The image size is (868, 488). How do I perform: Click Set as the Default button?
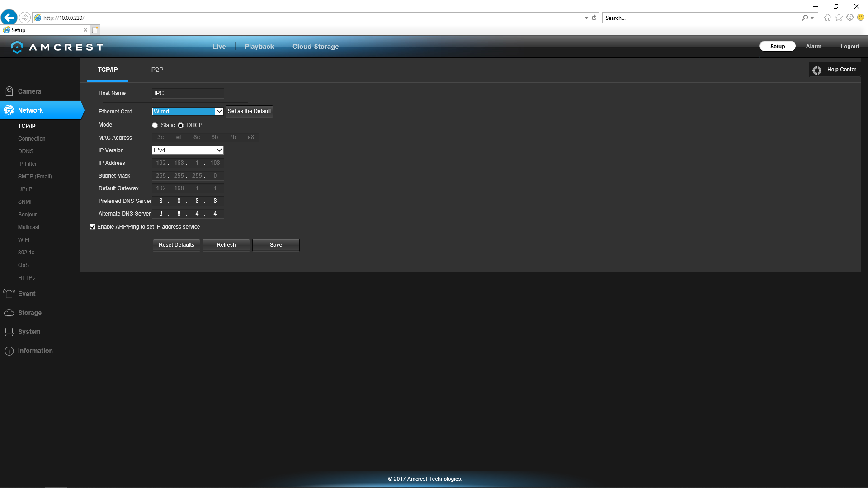click(250, 111)
